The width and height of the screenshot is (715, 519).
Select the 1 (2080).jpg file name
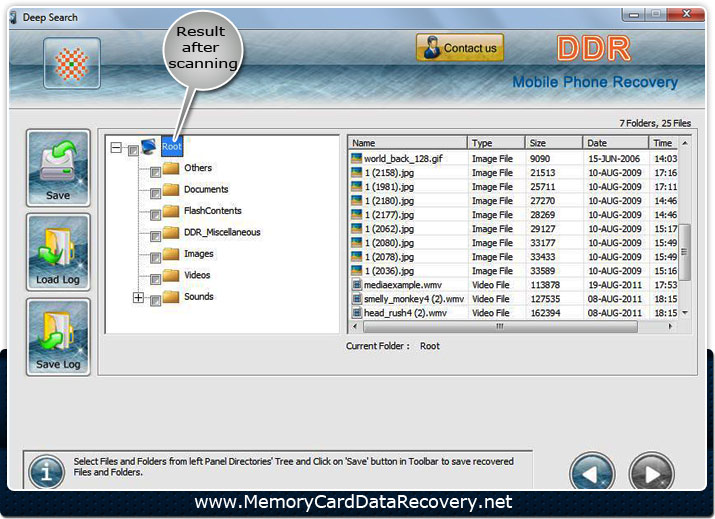(389, 243)
